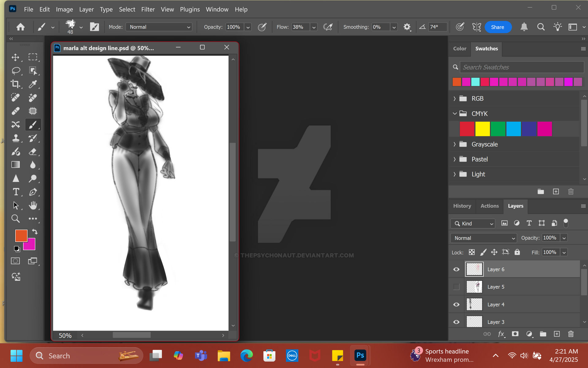Open the Layer menu
Viewport: 588px width, 368px height.
pyautogui.click(x=86, y=10)
